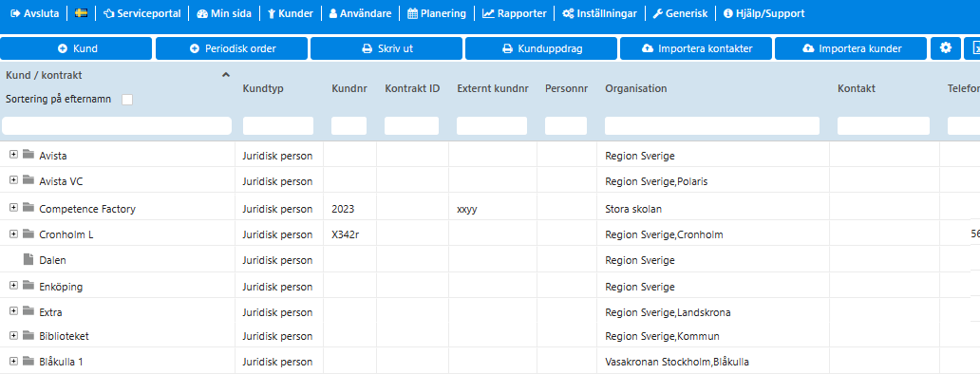Expand the Blåkulla 1 node
Viewport: 980px width, 374px height.
point(13,361)
